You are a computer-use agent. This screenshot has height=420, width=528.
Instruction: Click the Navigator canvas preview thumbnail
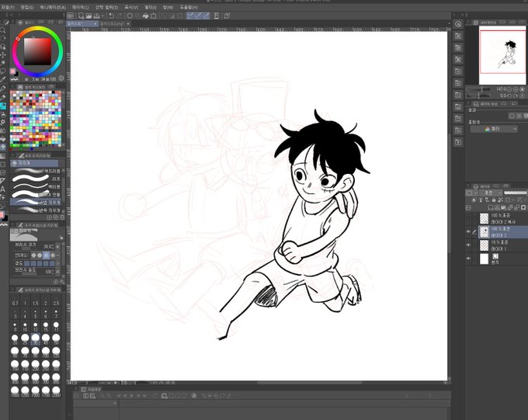(x=503, y=55)
